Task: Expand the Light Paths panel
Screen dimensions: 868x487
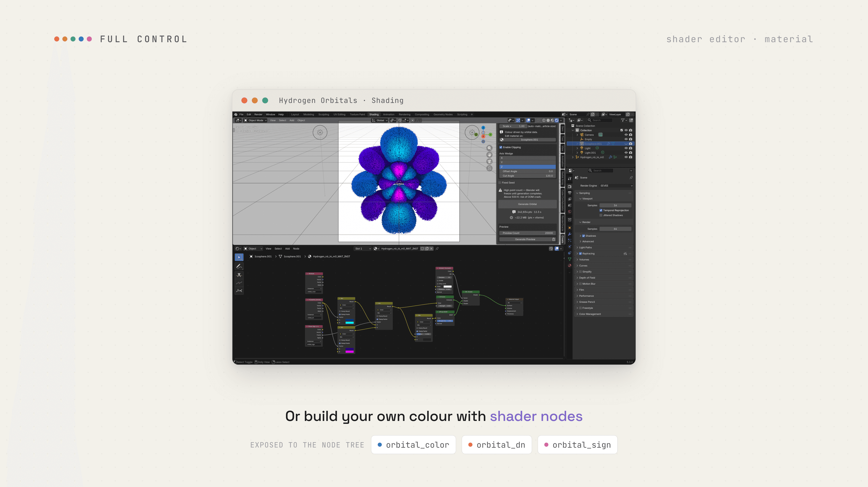Action: pos(603,248)
